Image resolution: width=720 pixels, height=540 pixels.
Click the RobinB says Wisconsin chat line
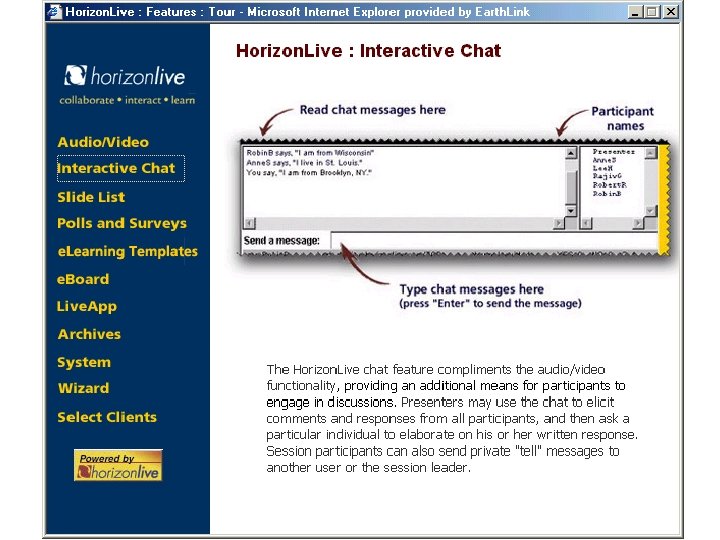coord(310,152)
